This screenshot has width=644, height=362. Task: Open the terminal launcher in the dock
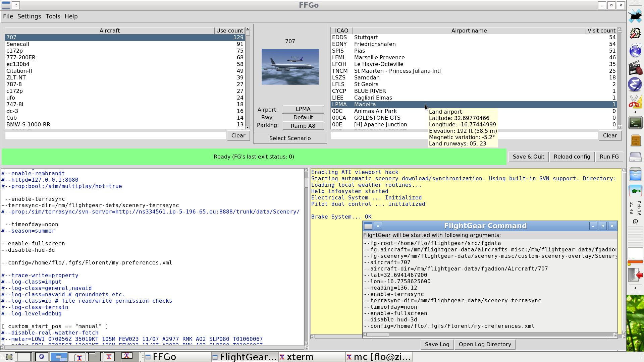[x=635, y=123]
